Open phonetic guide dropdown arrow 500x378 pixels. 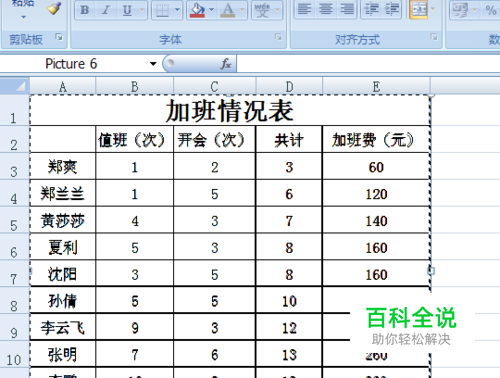point(277,10)
